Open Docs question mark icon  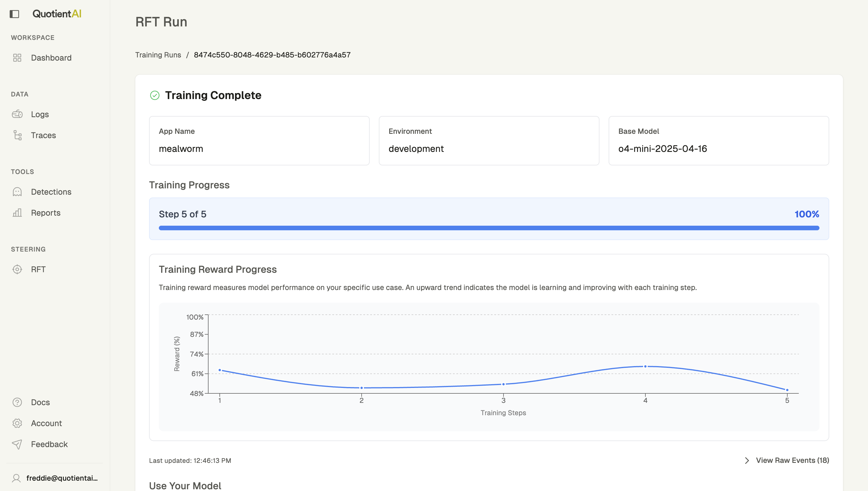click(17, 402)
